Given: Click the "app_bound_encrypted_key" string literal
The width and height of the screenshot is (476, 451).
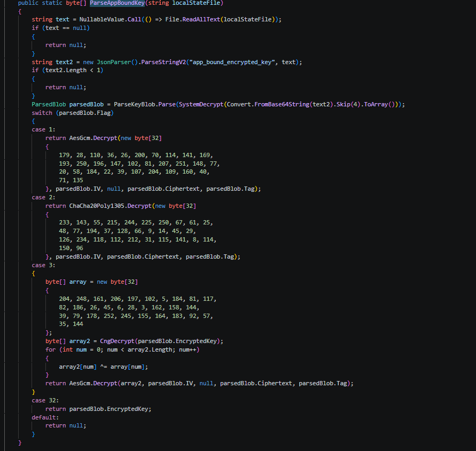Looking at the screenshot, I should [x=232, y=63].
